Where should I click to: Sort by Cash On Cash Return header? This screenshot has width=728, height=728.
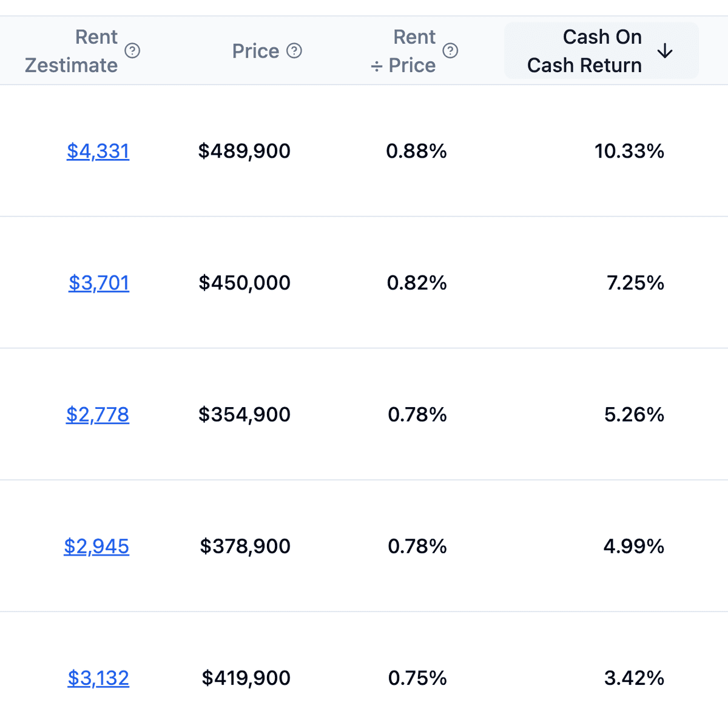coord(584,51)
